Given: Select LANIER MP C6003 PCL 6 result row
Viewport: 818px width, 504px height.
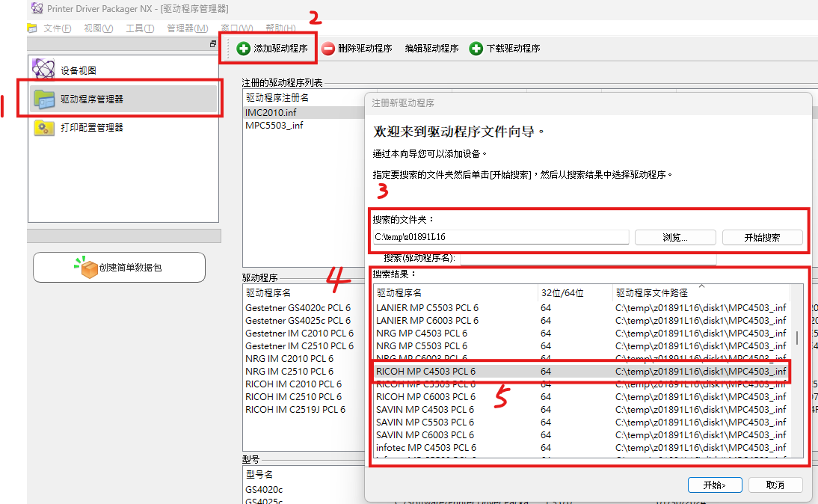Looking at the screenshot, I should point(581,320).
